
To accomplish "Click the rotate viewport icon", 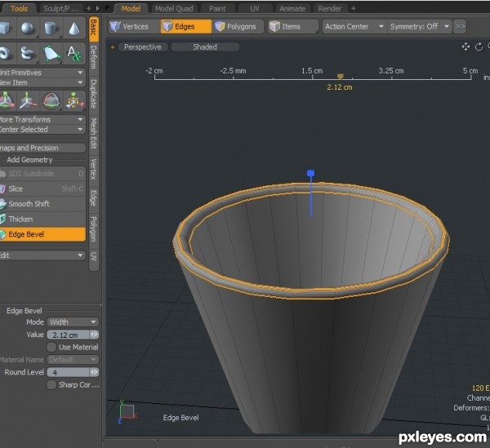I will point(479,47).
